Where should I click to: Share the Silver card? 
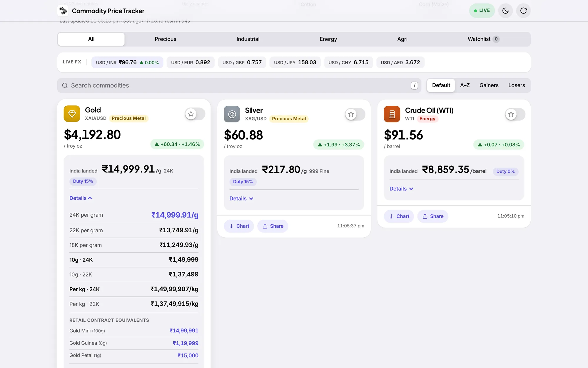click(273, 226)
